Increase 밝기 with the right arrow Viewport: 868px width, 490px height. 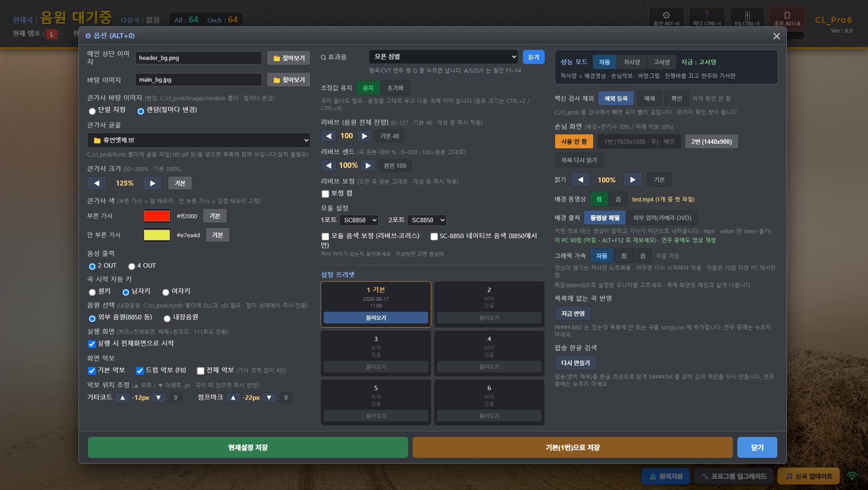[633, 180]
